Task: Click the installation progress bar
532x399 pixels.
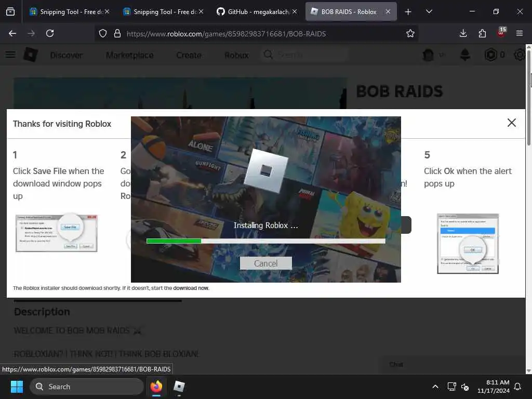Action: [265, 241]
